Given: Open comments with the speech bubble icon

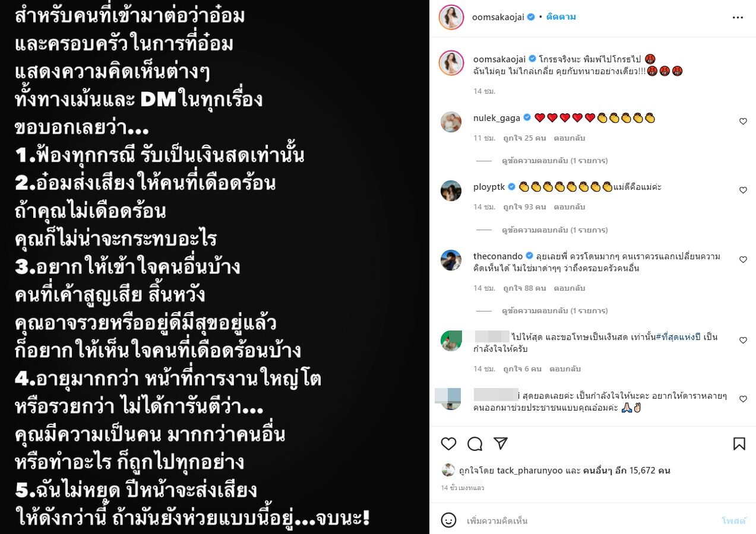Looking at the screenshot, I should 475,444.
